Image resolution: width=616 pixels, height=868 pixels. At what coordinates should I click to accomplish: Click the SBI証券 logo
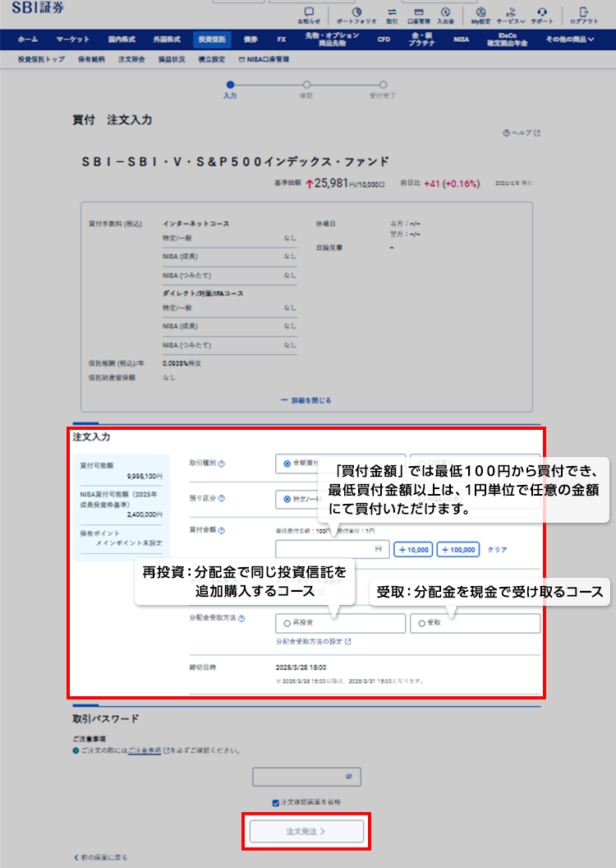tap(38, 7)
